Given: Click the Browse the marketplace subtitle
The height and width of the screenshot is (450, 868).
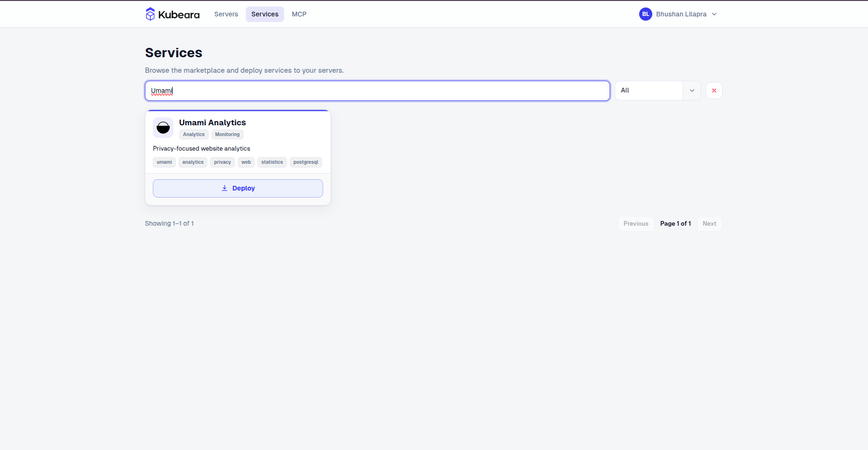Looking at the screenshot, I should (x=244, y=70).
